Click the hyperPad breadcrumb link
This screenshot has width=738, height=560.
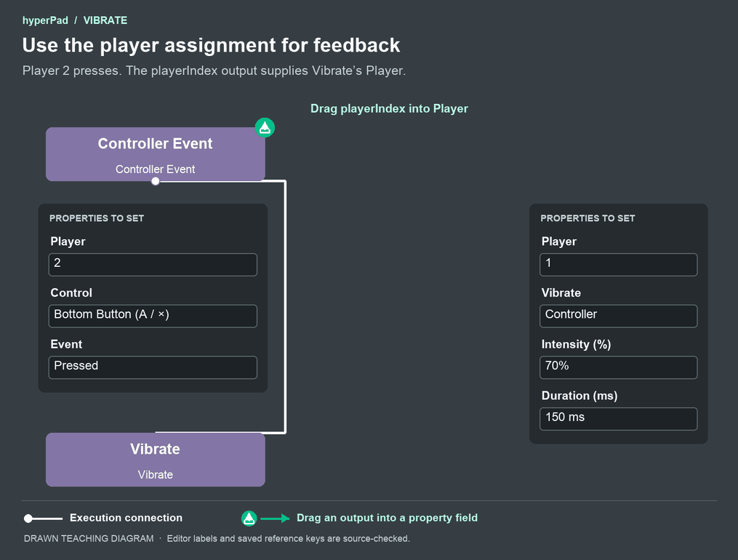tap(45, 20)
